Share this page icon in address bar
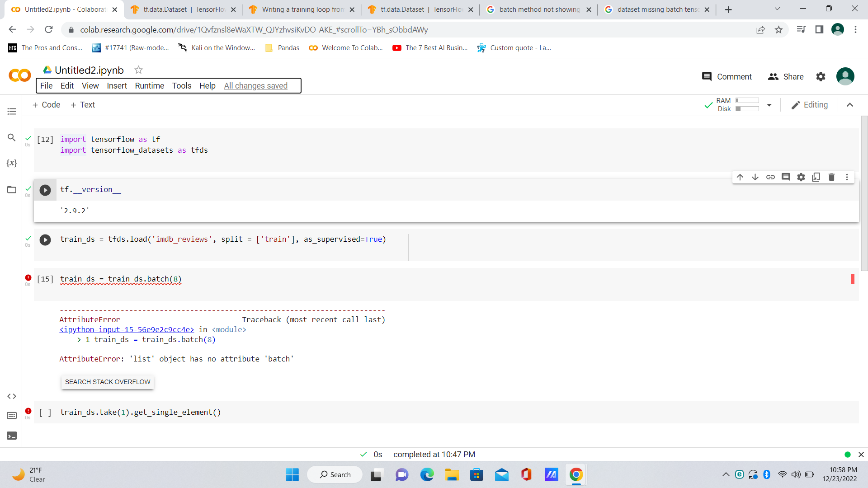Viewport: 868px width, 488px height. click(760, 29)
